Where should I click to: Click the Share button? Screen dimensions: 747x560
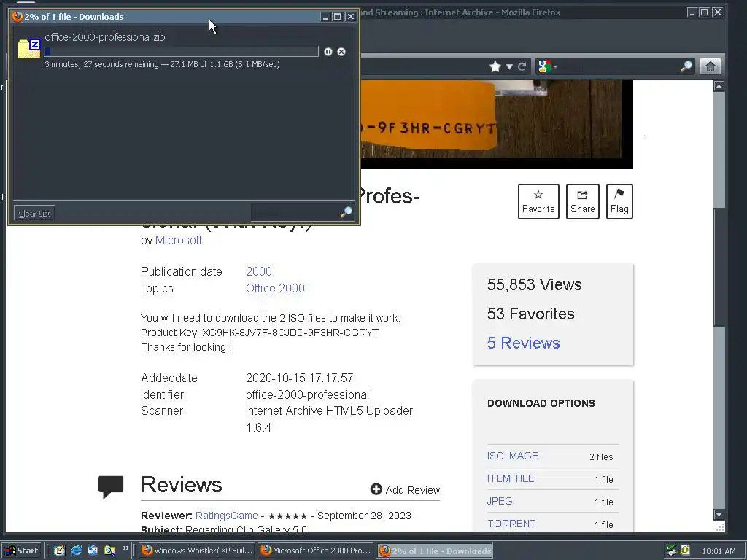583,201
